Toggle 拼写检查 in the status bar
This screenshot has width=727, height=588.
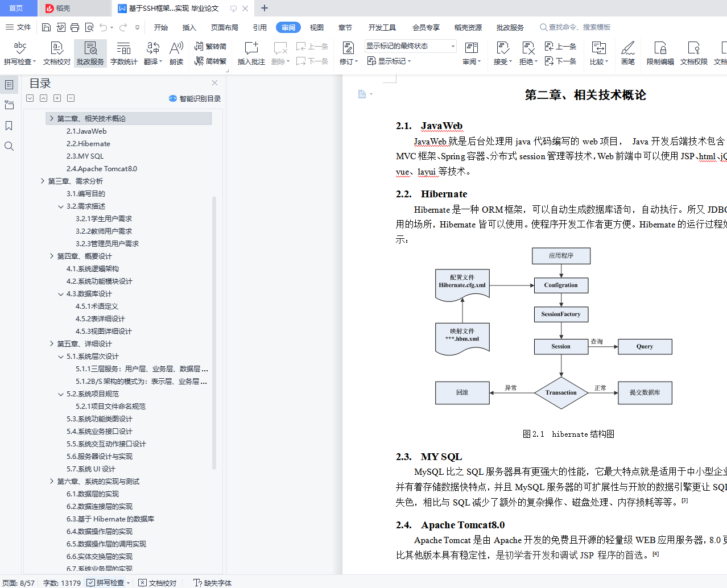(x=105, y=583)
